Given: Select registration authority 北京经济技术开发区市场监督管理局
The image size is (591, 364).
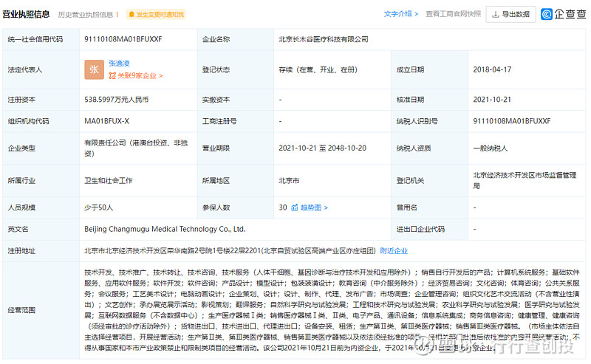Looking at the screenshot, I should (x=525, y=180).
